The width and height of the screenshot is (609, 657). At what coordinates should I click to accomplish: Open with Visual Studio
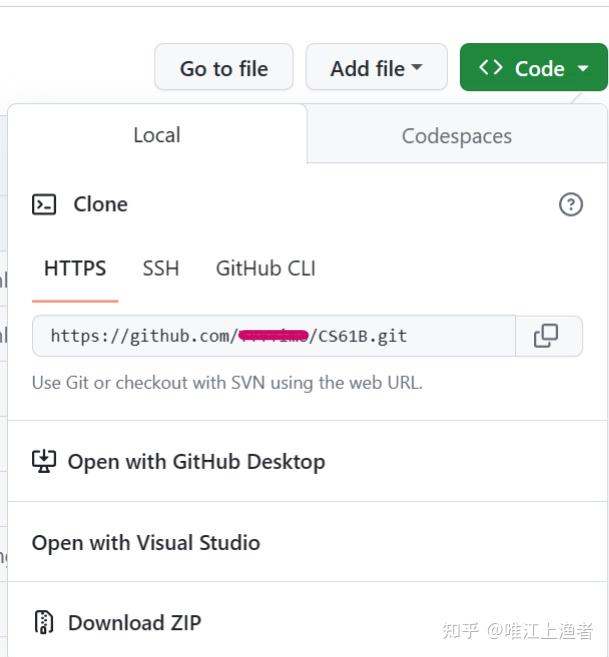146,543
